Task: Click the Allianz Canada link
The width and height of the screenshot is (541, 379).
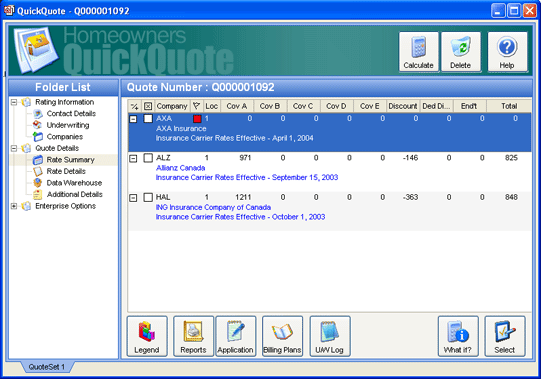Action: tap(180, 168)
